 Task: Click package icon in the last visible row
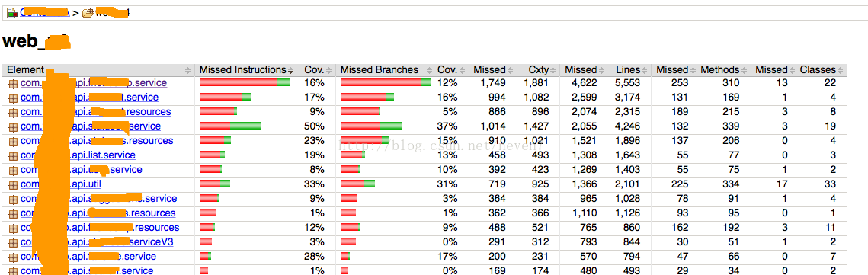(x=13, y=270)
